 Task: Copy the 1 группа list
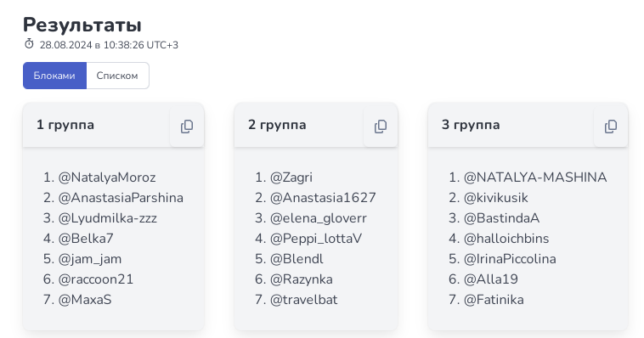coord(187,127)
